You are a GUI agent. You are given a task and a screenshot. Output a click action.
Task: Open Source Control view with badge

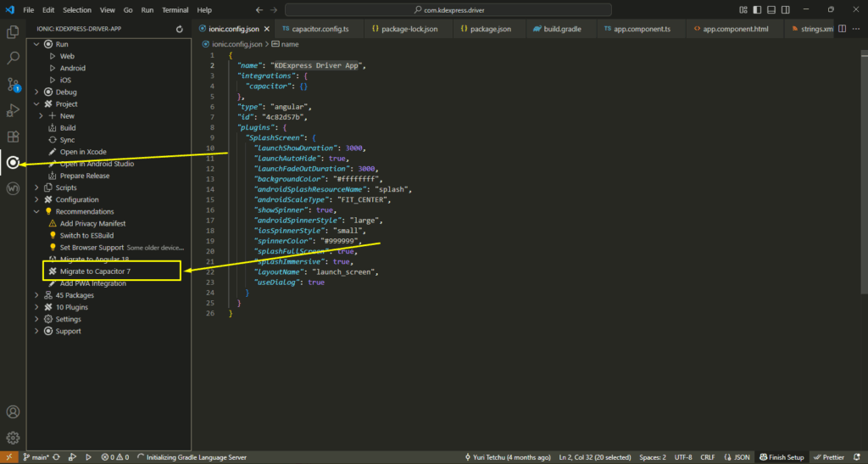(x=13, y=84)
